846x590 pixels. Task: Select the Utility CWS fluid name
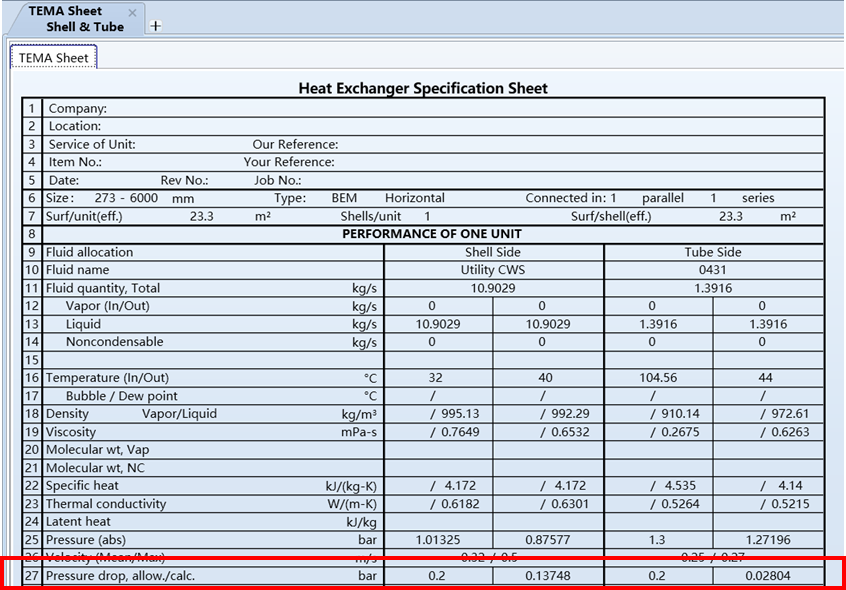coord(493,270)
